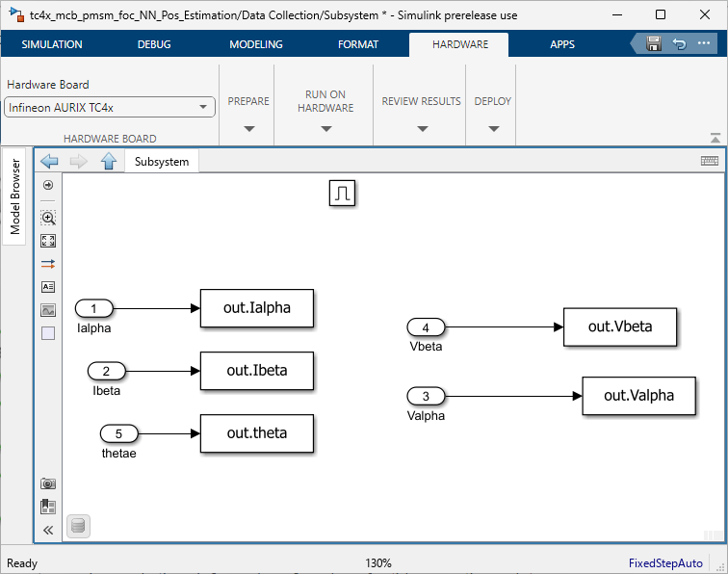The height and width of the screenshot is (574, 728).
Task: Switch to the DEBUG tab
Action: (154, 44)
